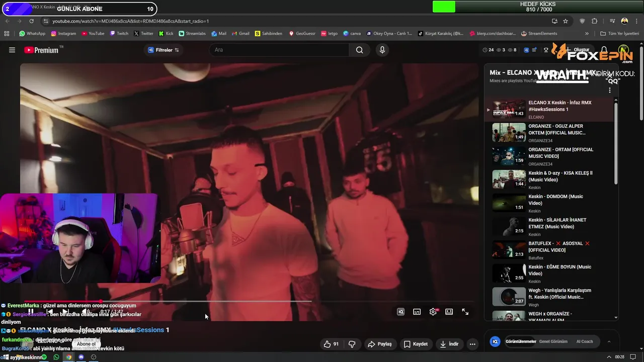Open the Twitch bookmark

119,34
